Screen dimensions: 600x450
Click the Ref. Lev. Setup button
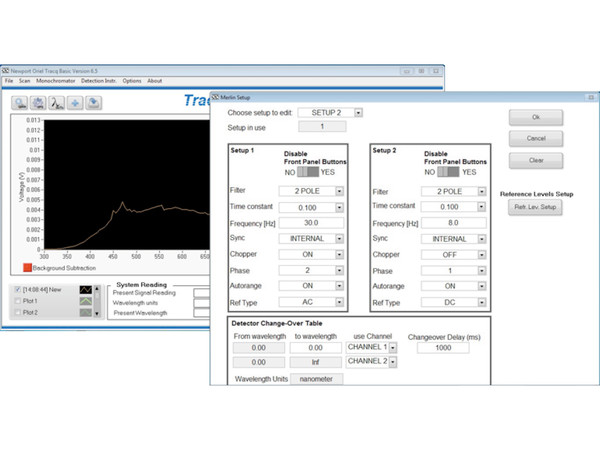coord(536,207)
